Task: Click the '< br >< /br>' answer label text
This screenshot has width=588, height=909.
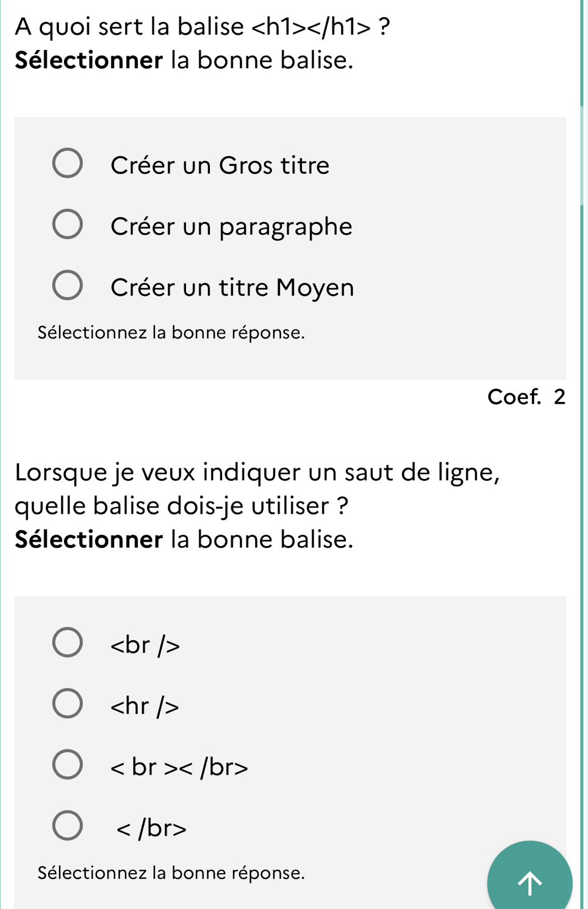Action: click(179, 767)
